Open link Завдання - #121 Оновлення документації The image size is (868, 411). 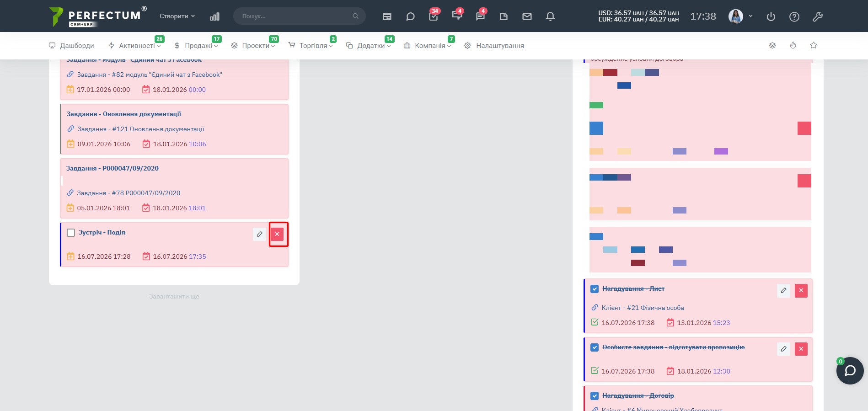140,129
